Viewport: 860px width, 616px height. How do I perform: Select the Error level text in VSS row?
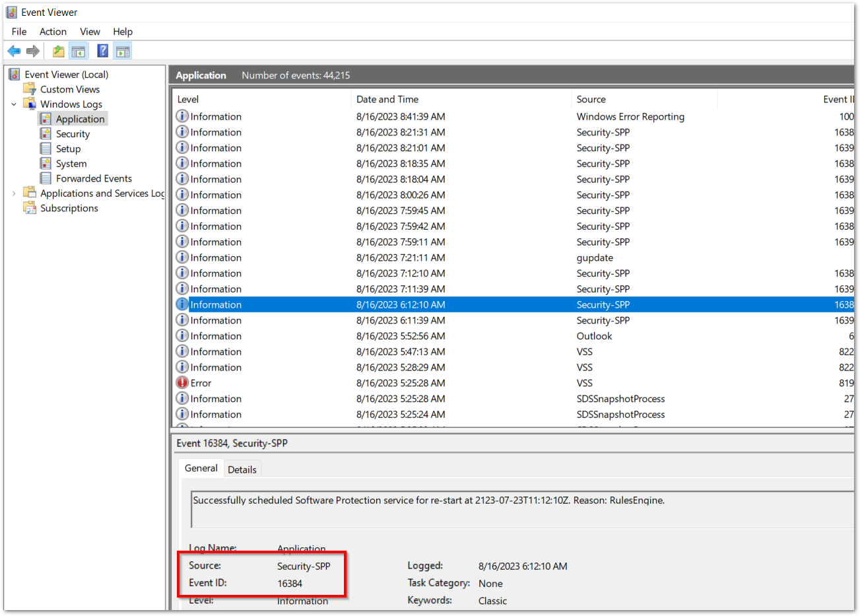(x=201, y=383)
